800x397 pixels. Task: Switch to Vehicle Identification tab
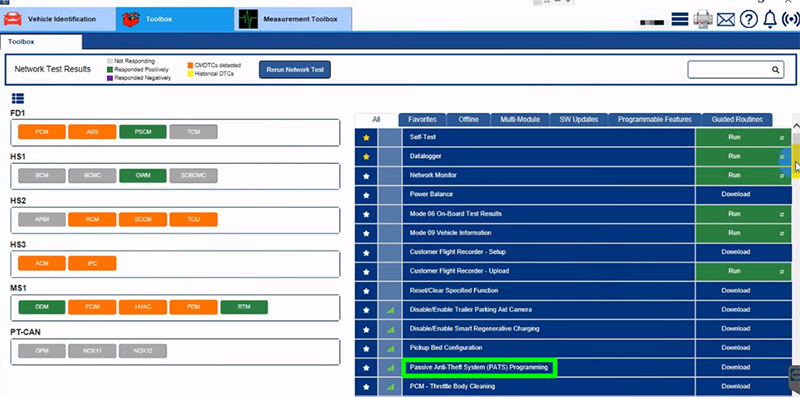tap(58, 19)
